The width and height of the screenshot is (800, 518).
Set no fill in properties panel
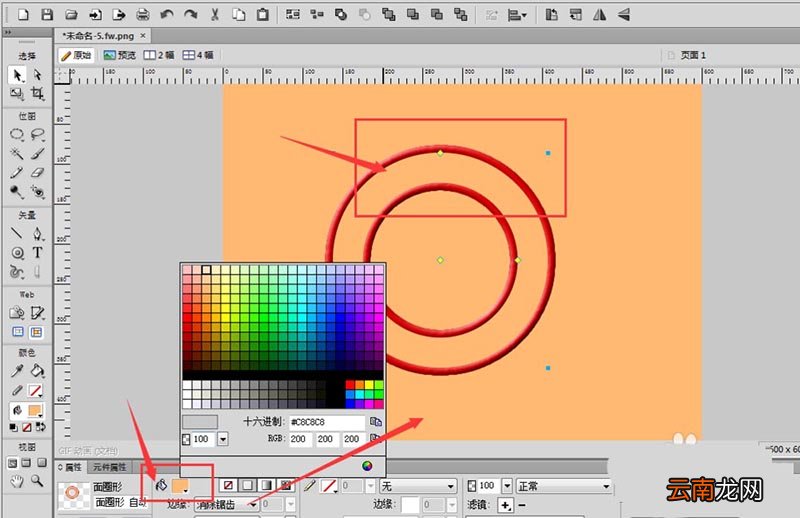click(x=228, y=485)
